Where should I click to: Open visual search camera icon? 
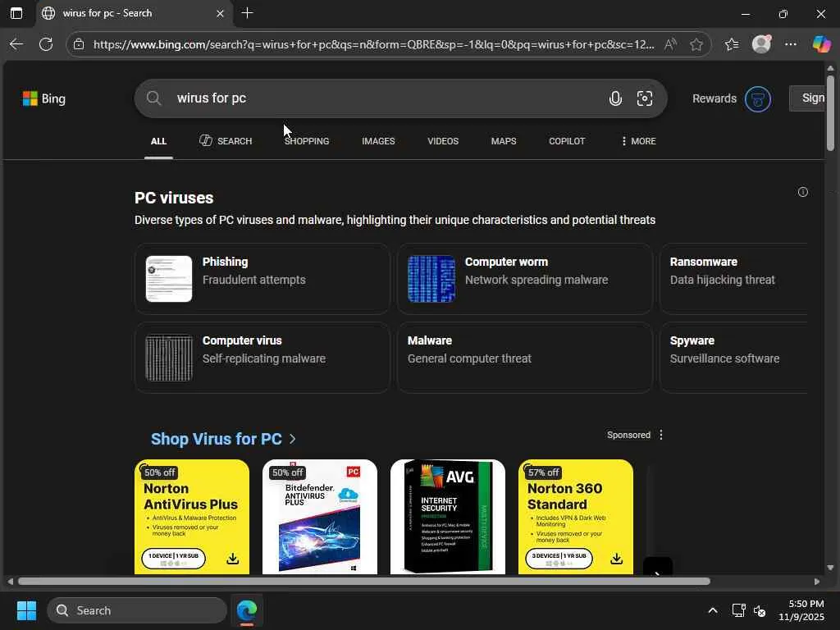tap(645, 98)
